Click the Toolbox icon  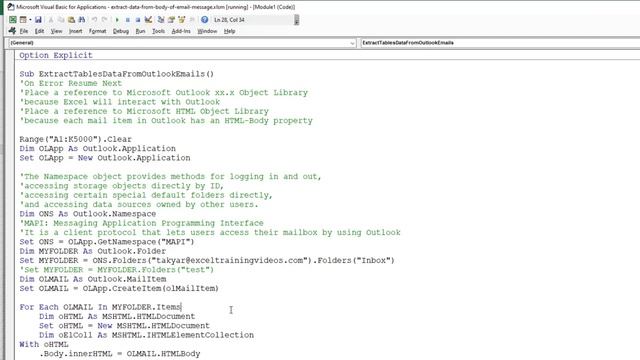pyautogui.click(x=192, y=20)
